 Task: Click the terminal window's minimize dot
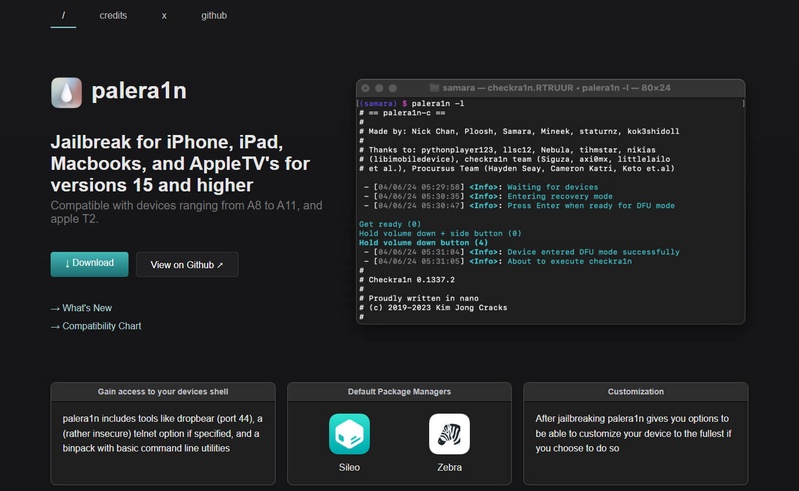379,88
